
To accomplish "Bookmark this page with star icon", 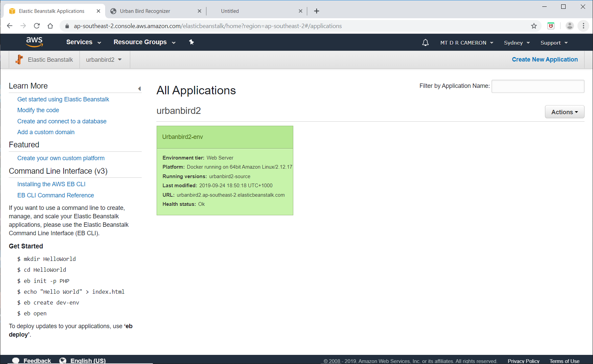I will pos(534,26).
